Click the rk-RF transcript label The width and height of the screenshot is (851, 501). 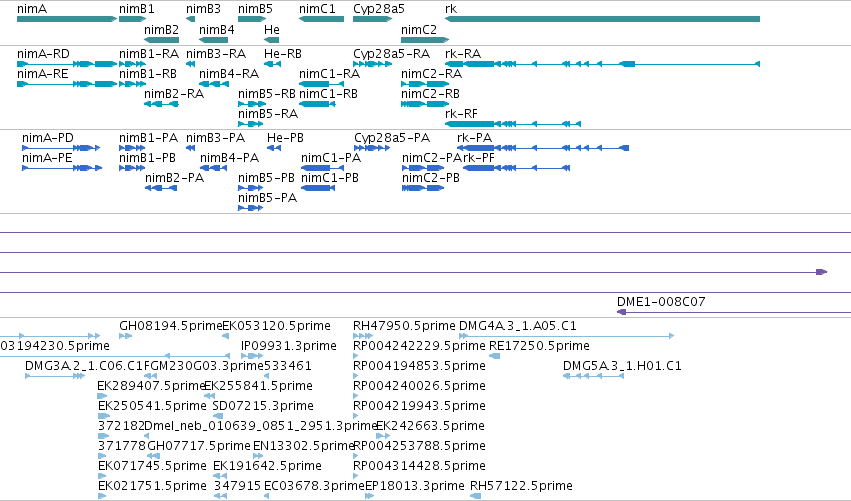click(x=461, y=114)
